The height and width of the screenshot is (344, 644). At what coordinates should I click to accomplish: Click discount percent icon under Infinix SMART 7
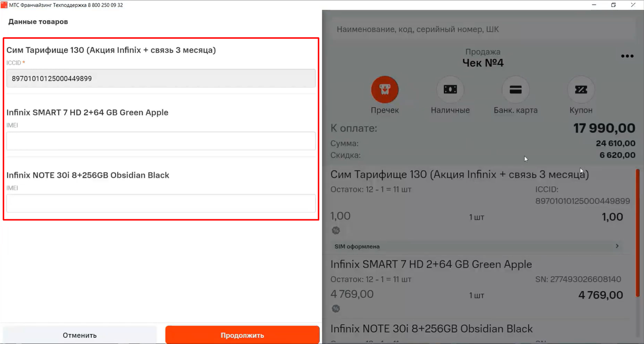click(336, 309)
